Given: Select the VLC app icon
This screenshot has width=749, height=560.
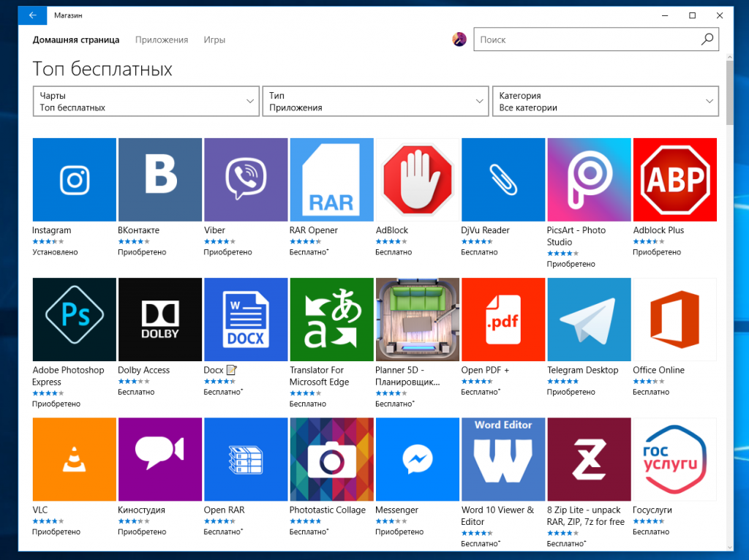Looking at the screenshot, I should 75,459.
